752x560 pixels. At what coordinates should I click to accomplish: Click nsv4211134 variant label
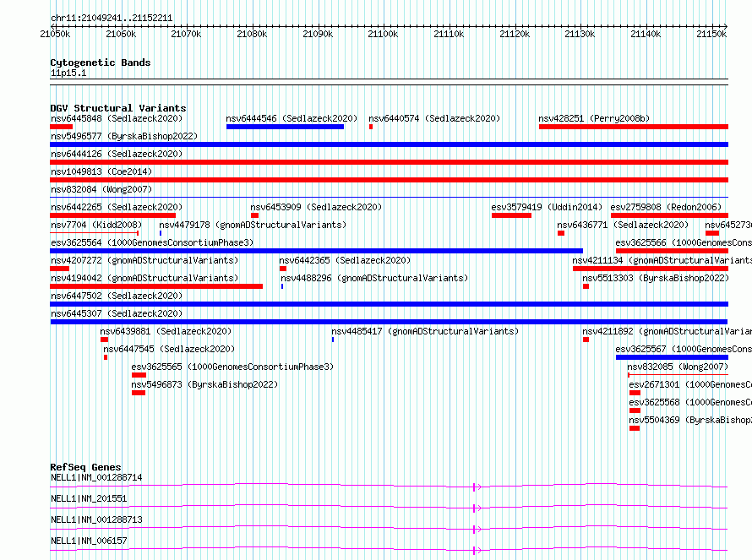point(662,260)
